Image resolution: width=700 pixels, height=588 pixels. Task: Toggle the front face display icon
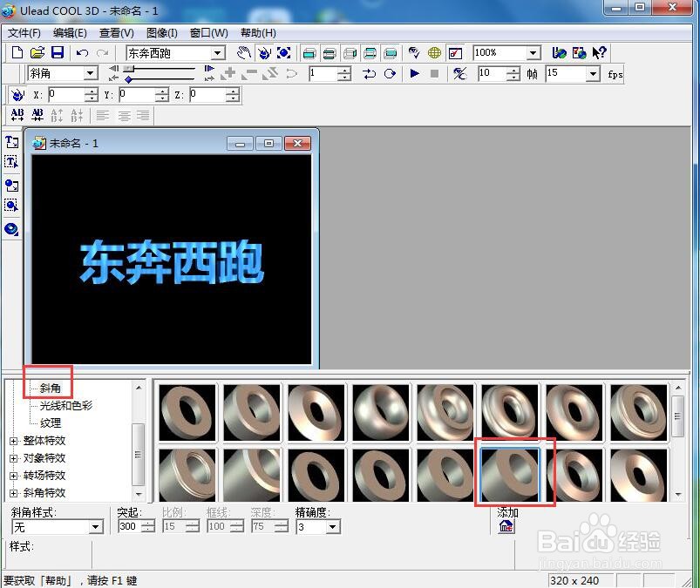309,53
